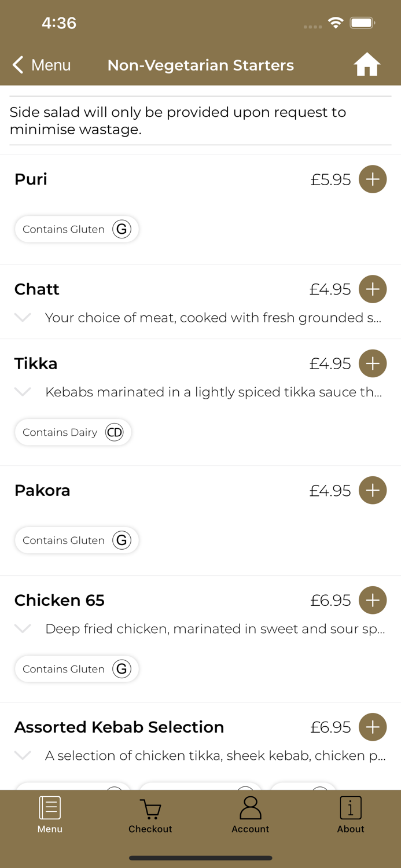Add Puri to the order
This screenshot has height=868, width=401.
coord(373,179)
